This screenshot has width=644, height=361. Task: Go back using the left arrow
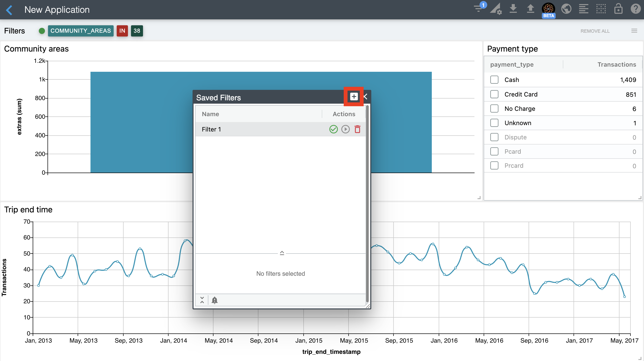pyautogui.click(x=9, y=10)
